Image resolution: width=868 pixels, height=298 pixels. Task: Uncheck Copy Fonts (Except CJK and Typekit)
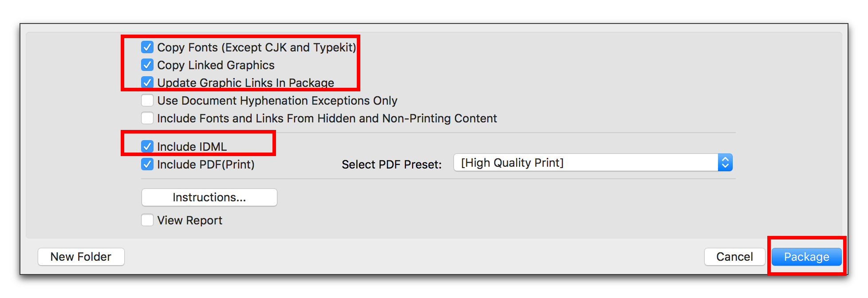coord(147,47)
